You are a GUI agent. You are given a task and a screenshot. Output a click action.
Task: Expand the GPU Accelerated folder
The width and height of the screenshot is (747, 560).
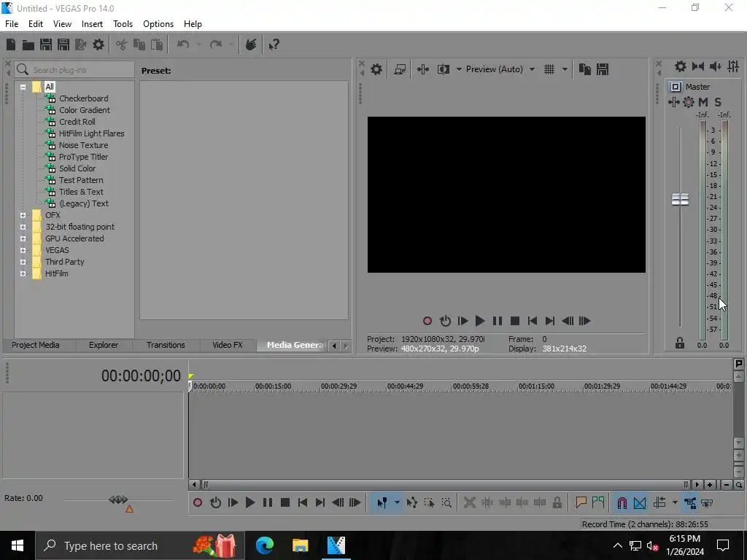[23, 238]
